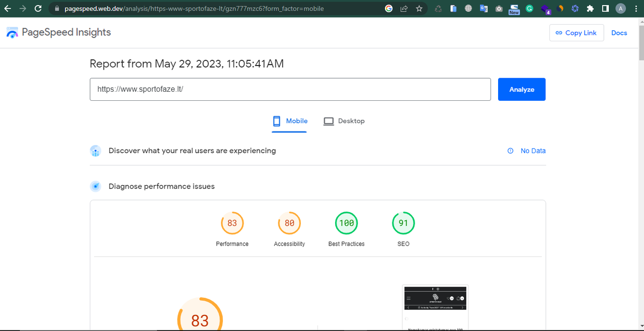Open the Grammarly extension
The image size is (644, 331).
[529, 9]
